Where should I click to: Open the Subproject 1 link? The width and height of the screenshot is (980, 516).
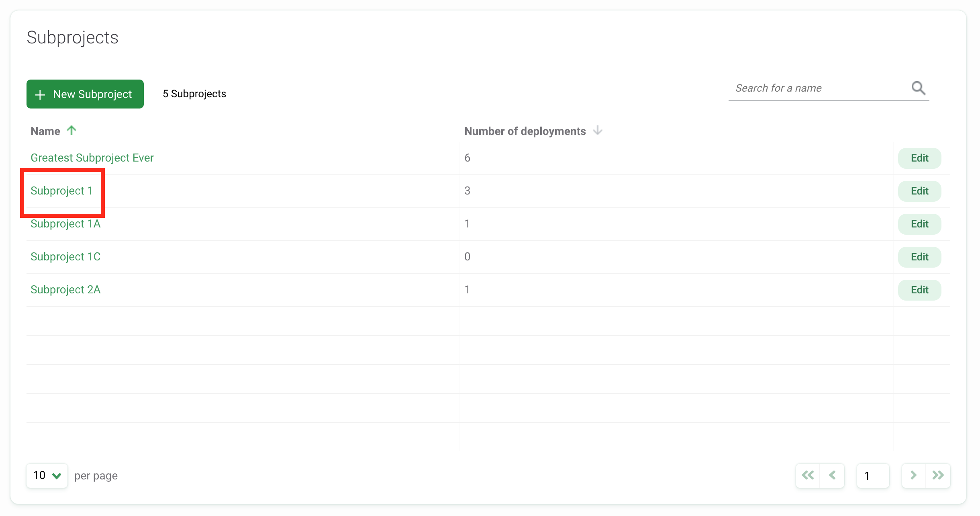(x=61, y=190)
